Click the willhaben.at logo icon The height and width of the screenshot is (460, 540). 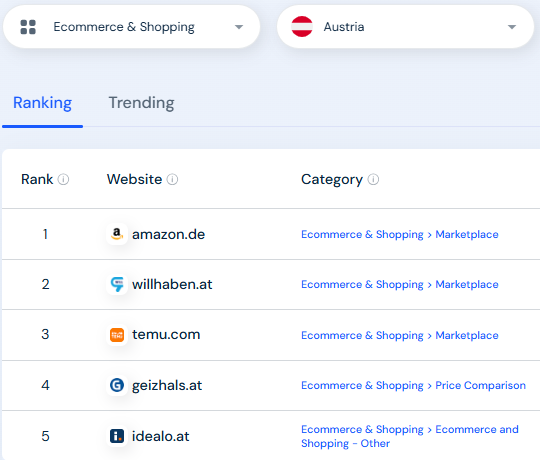[x=117, y=284]
